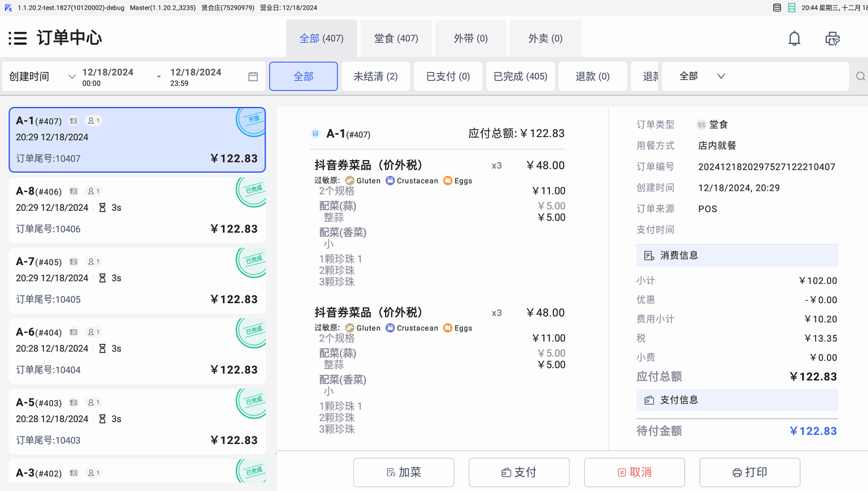Click Eggs allergen icon of first dish
The image size is (868, 491).
coord(448,181)
